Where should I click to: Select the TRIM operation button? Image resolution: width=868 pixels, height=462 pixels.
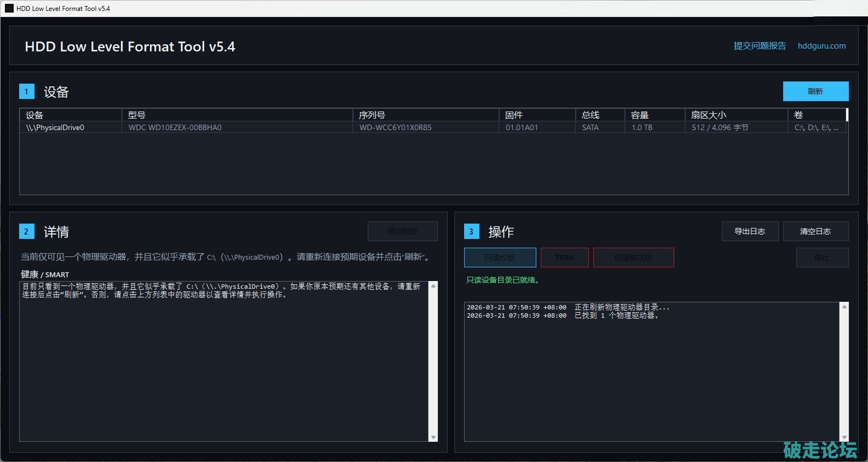pos(564,258)
